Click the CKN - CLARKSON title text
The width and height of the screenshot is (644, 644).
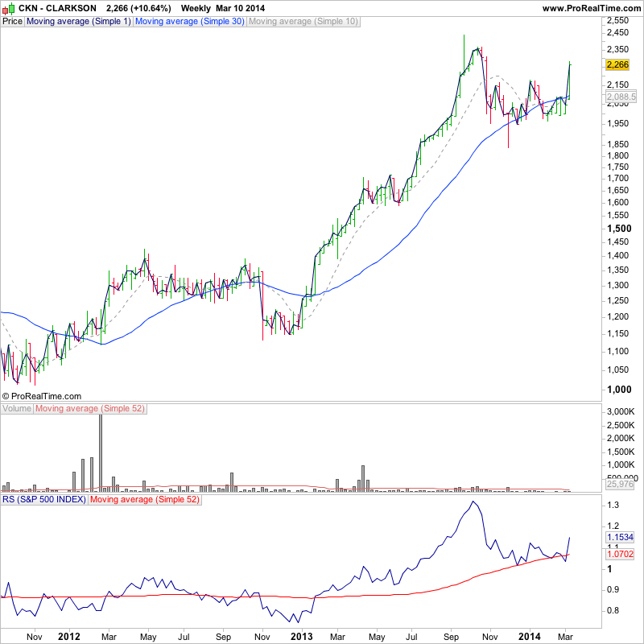(x=57, y=8)
